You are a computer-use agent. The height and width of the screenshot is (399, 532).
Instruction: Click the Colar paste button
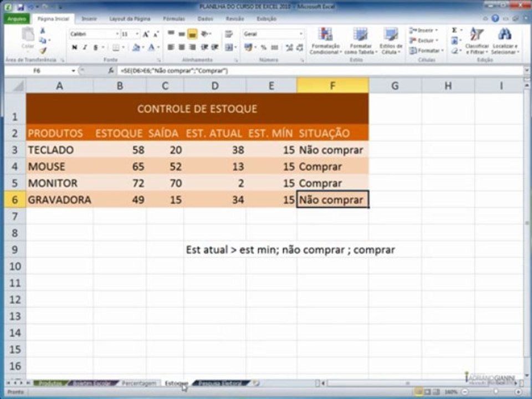pyautogui.click(x=28, y=38)
